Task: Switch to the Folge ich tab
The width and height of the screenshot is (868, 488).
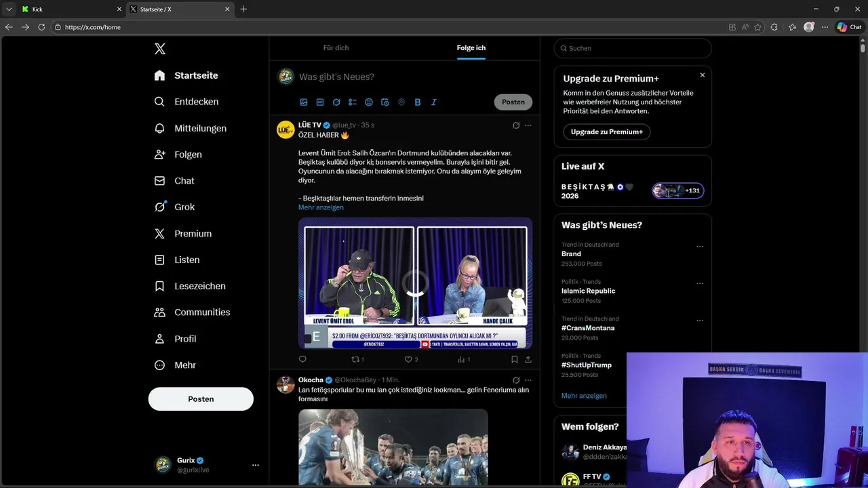Action: (471, 48)
